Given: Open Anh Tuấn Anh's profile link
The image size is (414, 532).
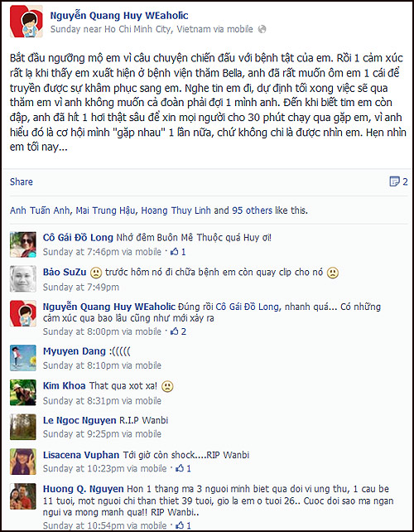Looking at the screenshot, I should (40, 210).
